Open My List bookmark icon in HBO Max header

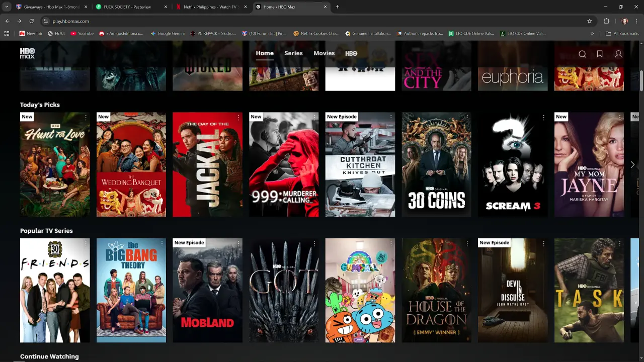[600, 54]
